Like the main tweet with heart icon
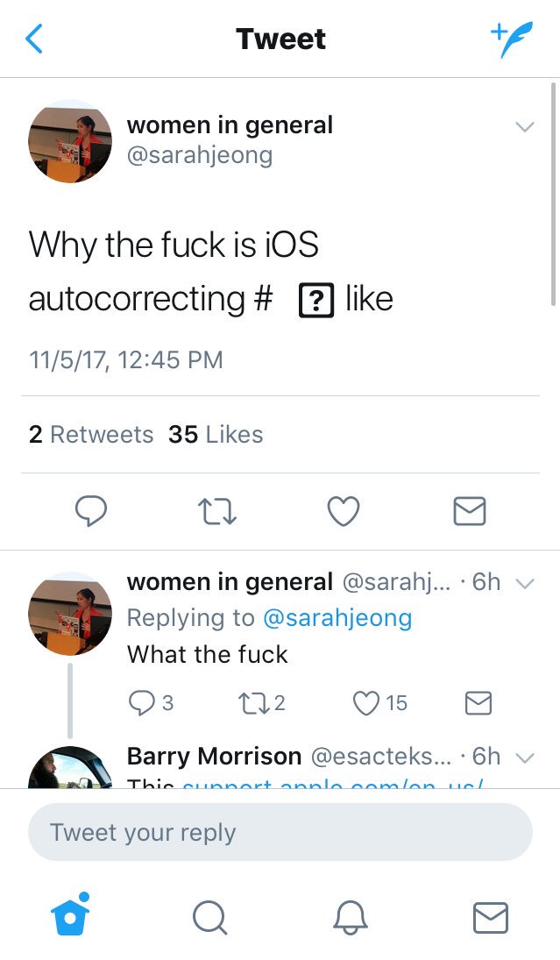The image size is (560, 960). point(344,511)
